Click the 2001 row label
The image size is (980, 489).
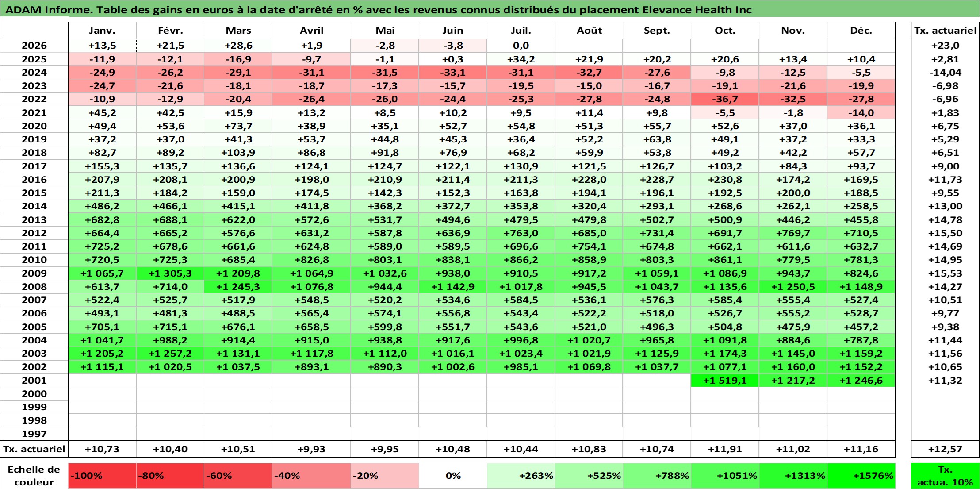[x=34, y=381]
